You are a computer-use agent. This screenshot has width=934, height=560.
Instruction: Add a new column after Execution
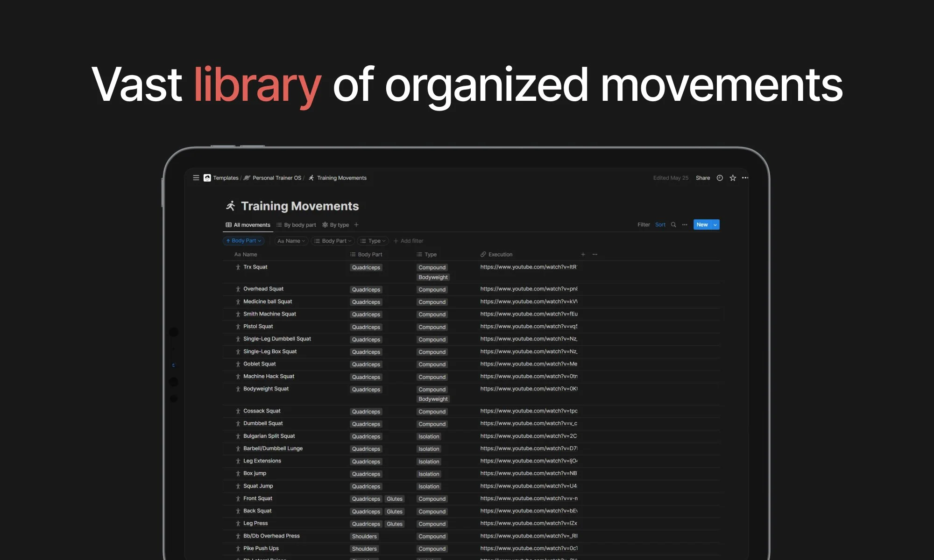point(583,254)
